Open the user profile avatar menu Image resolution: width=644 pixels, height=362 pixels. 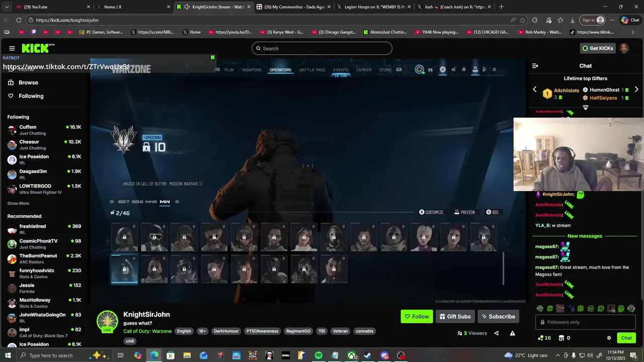pyautogui.click(x=624, y=48)
